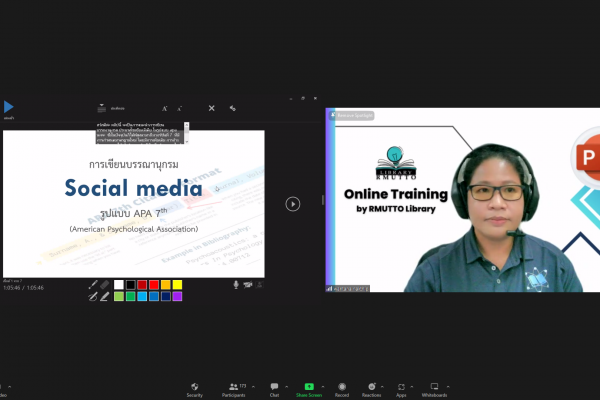Expand the arrow beside Participants
This screenshot has height=400, width=600.
253,387
